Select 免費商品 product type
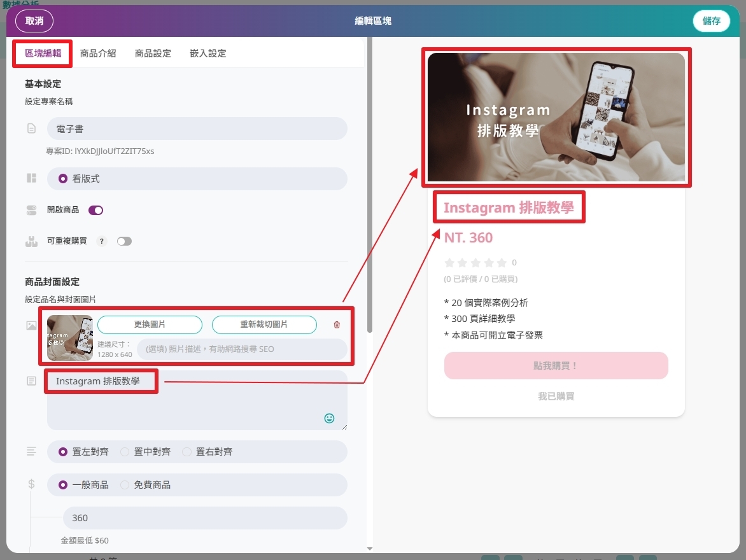The width and height of the screenshot is (746, 560). tap(125, 485)
